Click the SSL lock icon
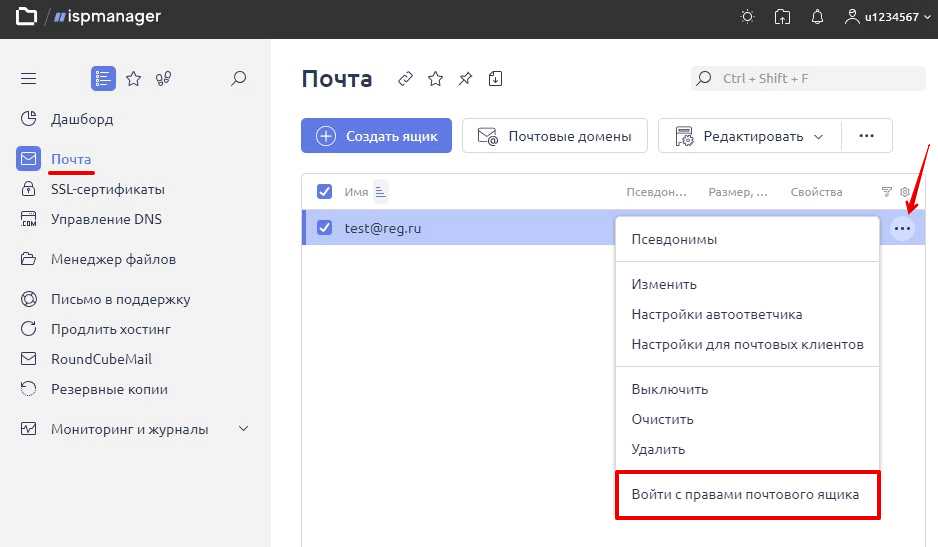Image resolution: width=938 pixels, height=547 pixels. [28, 189]
